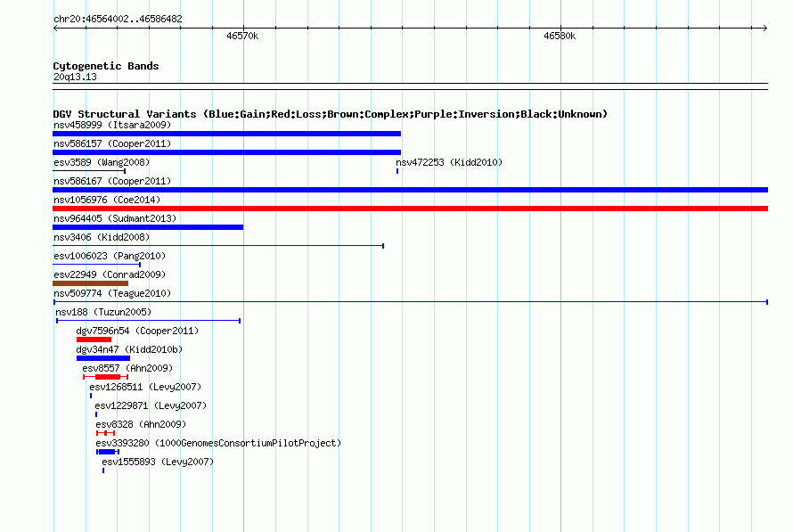Select the long thin blue line under nsv509774
Image resolution: width=793 pixels, height=532 pixels.
point(411,302)
